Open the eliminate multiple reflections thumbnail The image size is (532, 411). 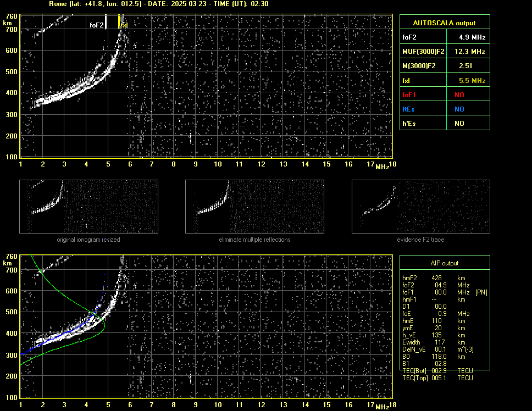coord(254,207)
